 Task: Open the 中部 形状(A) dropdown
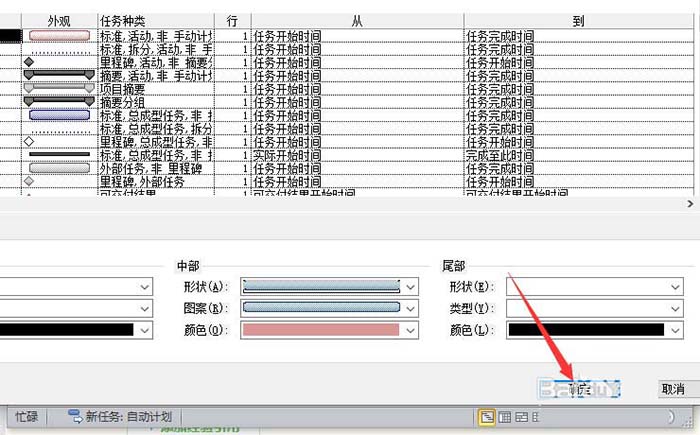pos(410,287)
